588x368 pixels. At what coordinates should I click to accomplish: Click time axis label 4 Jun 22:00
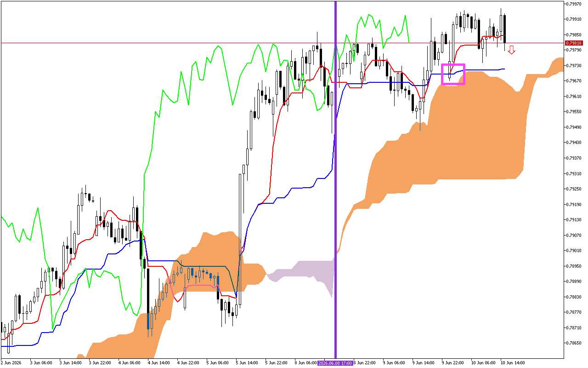pos(188,363)
